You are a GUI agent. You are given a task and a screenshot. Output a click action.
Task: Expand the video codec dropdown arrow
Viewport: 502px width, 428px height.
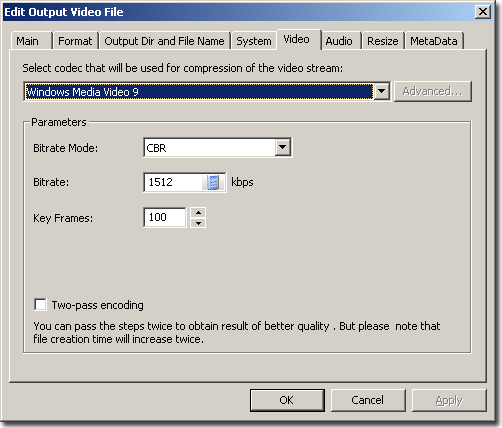tap(381, 91)
